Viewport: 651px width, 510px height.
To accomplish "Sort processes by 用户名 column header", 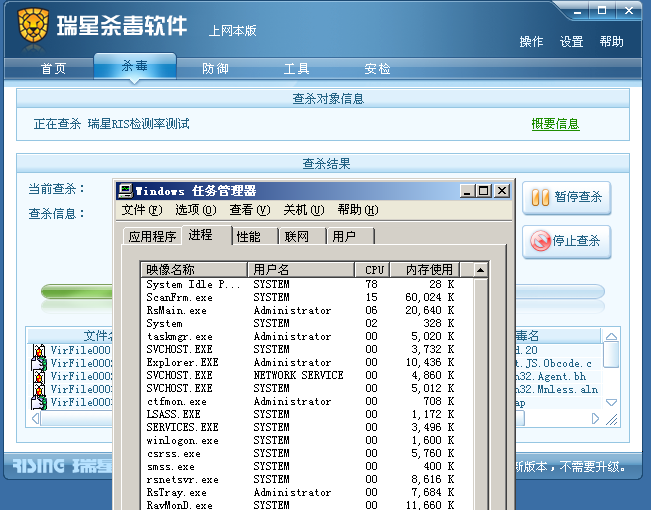I will 301,270.
